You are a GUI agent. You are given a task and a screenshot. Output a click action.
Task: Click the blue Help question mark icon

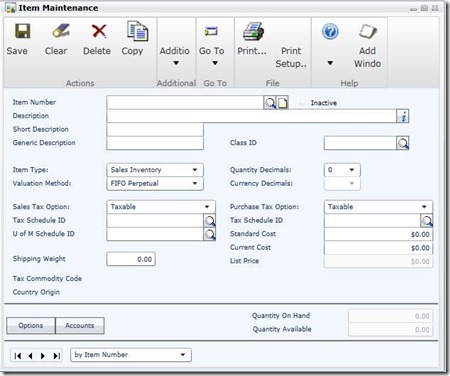(x=330, y=32)
